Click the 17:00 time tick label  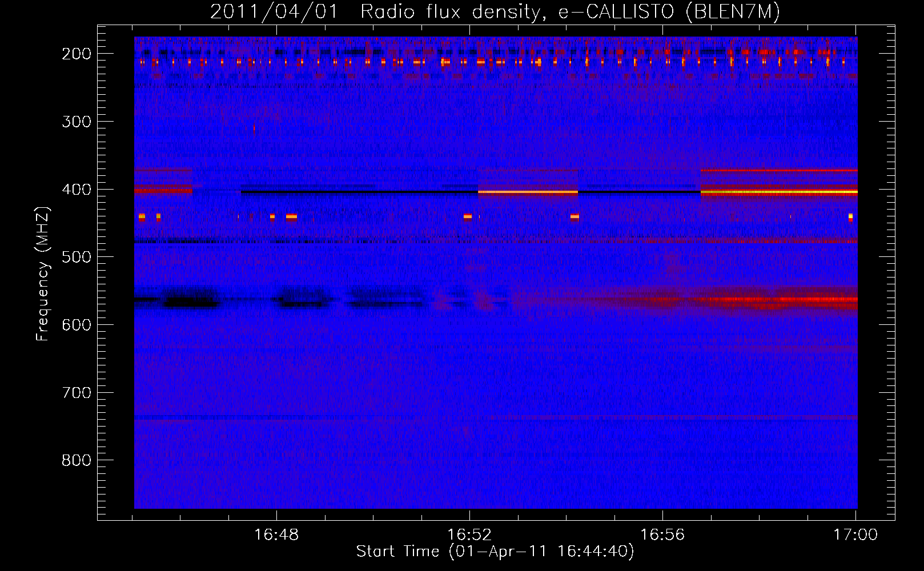(855, 535)
